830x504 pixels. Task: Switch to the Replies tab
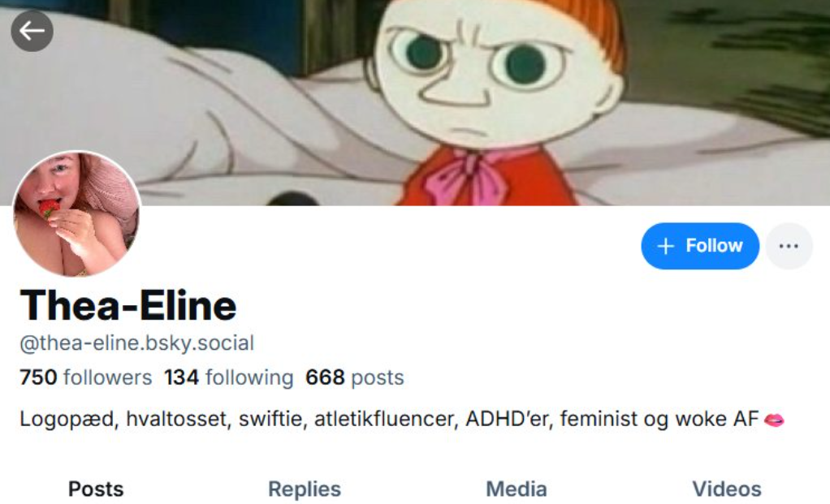pos(305,489)
